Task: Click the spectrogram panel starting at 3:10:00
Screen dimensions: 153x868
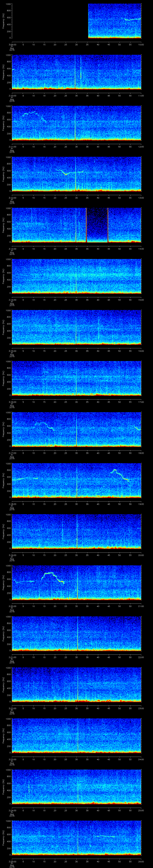Action: (x=77, y=72)
